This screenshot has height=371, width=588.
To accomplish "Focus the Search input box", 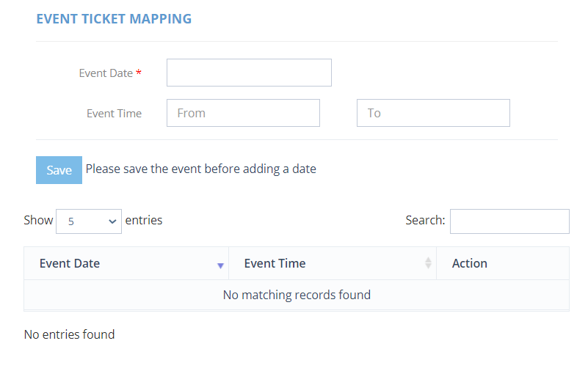I will pos(509,221).
